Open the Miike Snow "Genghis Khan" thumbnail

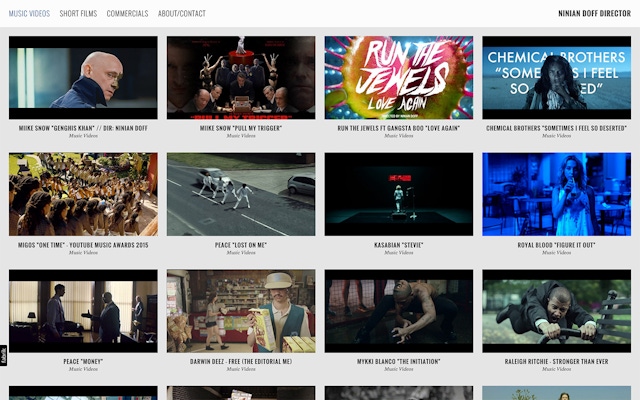pyautogui.click(x=83, y=78)
